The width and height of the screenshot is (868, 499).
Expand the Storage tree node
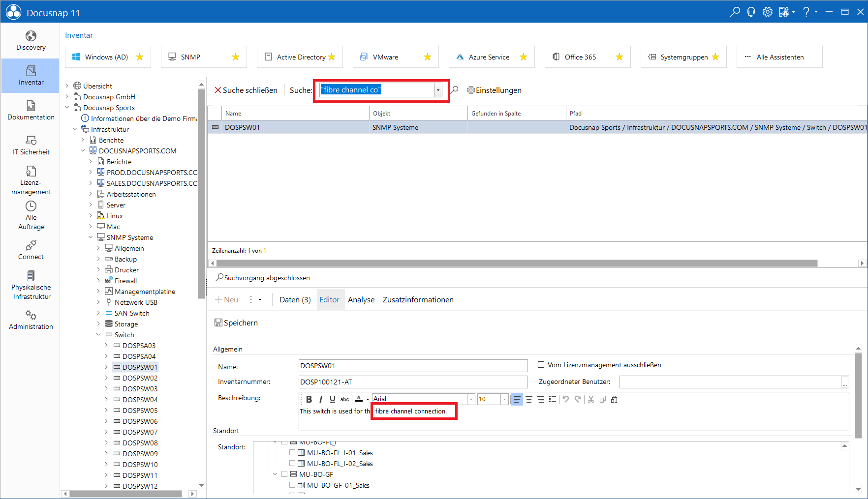click(98, 324)
